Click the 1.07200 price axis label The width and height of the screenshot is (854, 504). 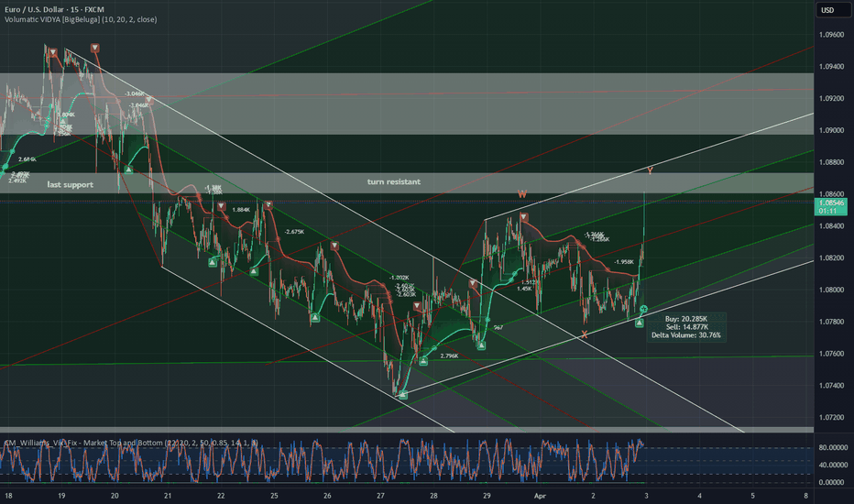[x=831, y=417]
